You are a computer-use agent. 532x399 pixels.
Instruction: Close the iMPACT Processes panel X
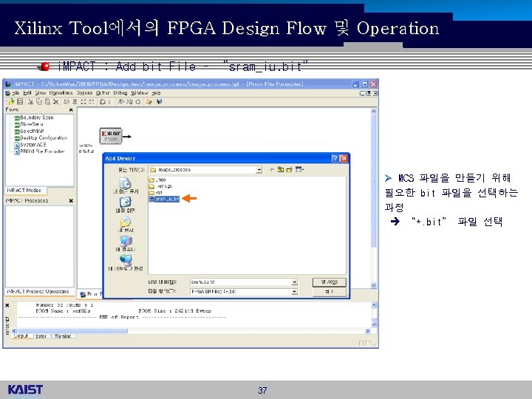(x=71, y=200)
